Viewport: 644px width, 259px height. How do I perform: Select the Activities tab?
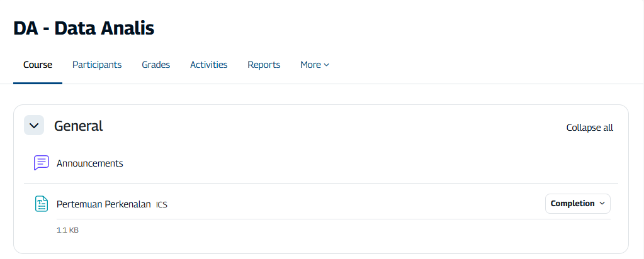coord(208,65)
